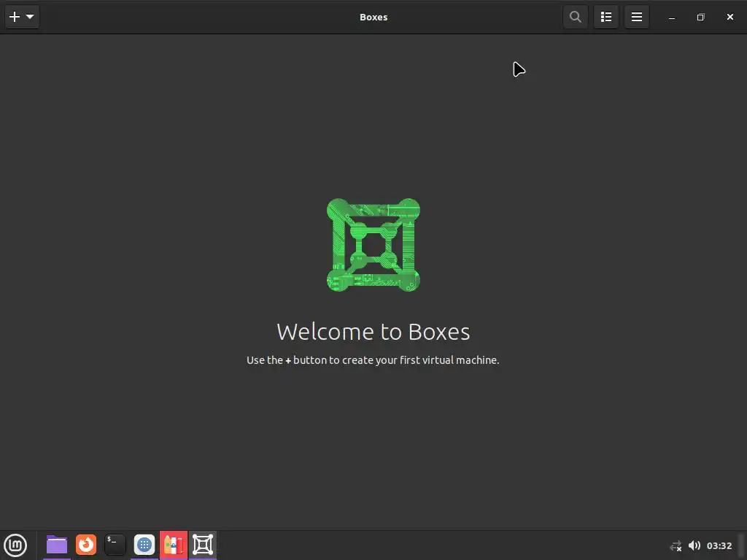The width and height of the screenshot is (747, 560).
Task: Open the app grid icon in taskbar
Action: pyautogui.click(x=144, y=545)
